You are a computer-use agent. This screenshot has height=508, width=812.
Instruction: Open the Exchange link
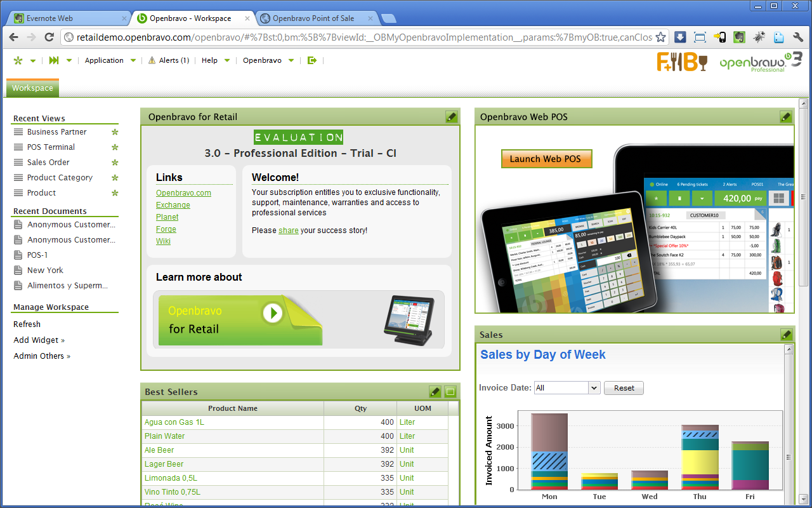pos(173,205)
